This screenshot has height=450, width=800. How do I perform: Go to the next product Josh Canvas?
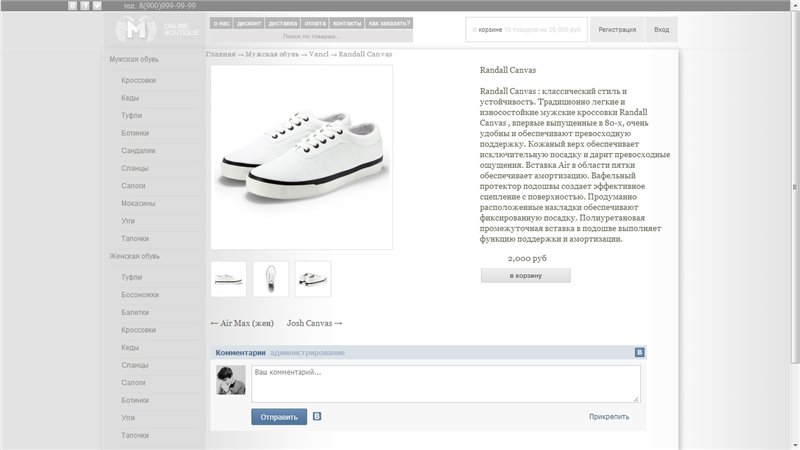(314, 323)
